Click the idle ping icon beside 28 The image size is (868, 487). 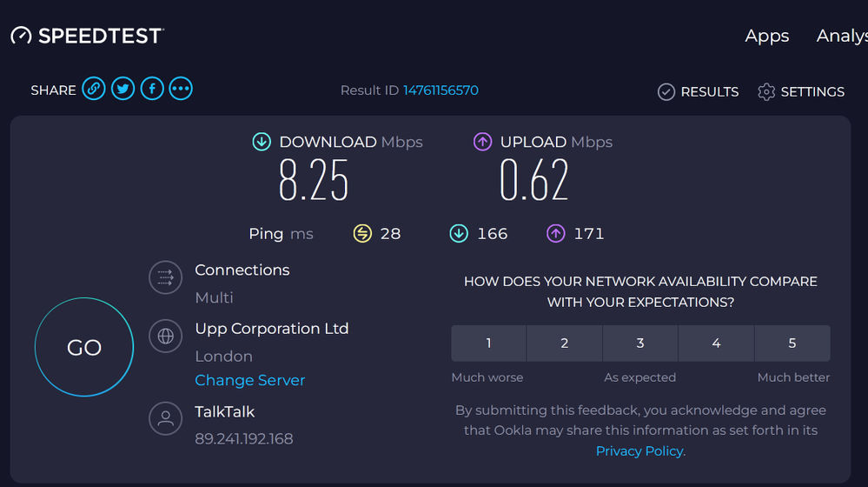362,234
